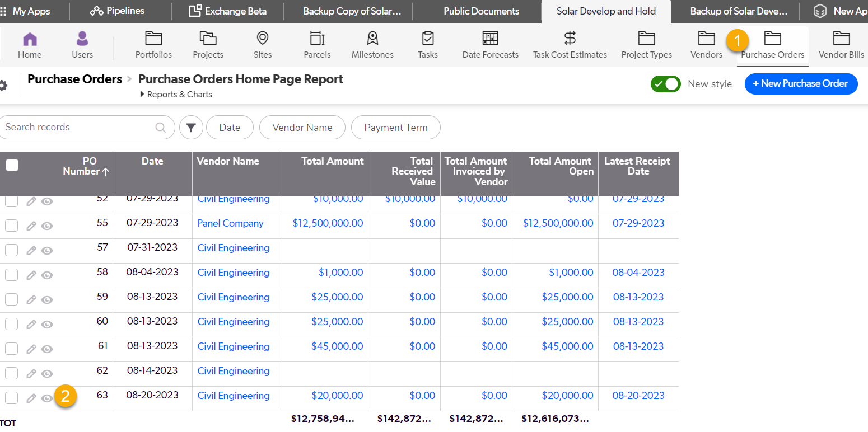Screen dimensions: 868x432
Task: Edit PO 58 with pencil icon
Action: [x=31, y=275]
